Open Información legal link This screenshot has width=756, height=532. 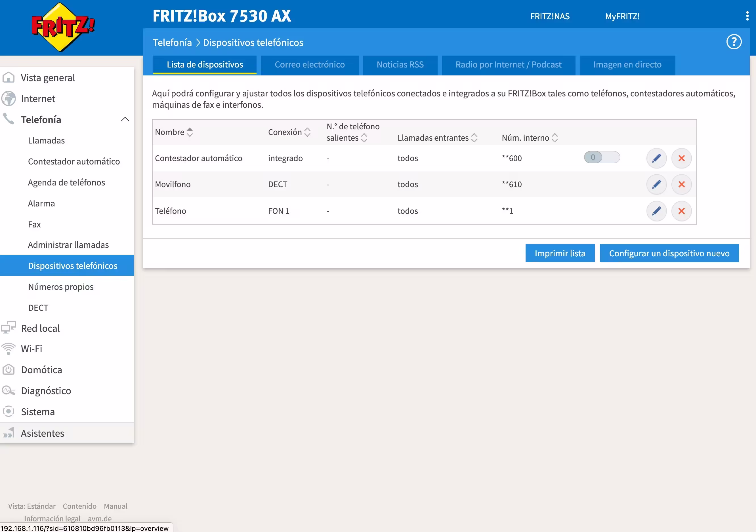(x=52, y=518)
